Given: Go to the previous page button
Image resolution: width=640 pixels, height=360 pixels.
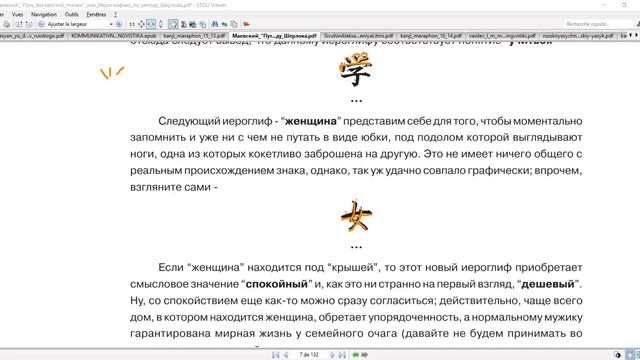Looking at the screenshot, I should pos(286,355).
